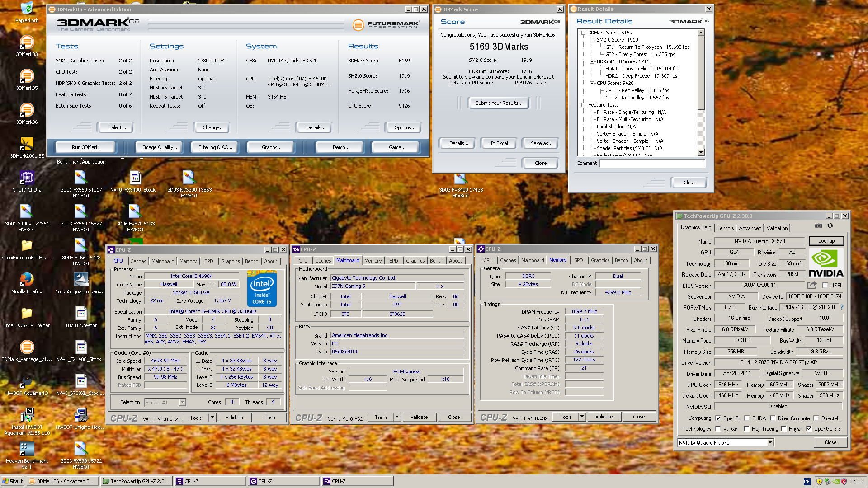Toggle the PhysX checkbox in GPU-Z
The width and height of the screenshot is (868, 488).
click(784, 429)
